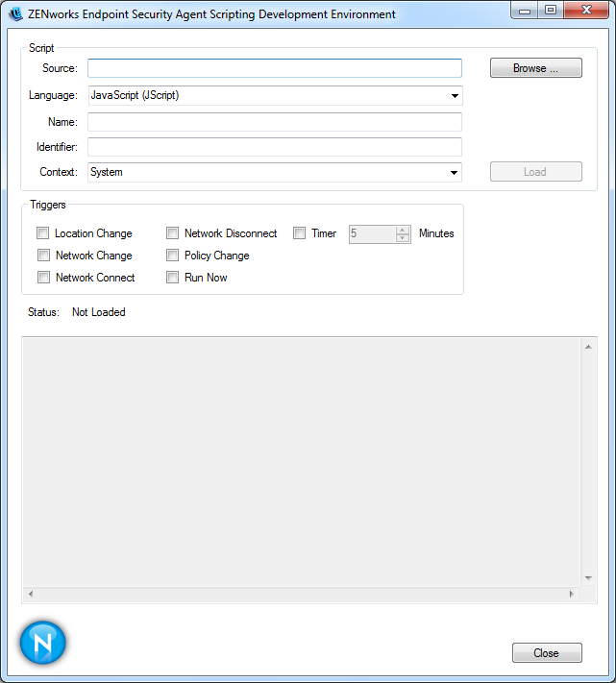Screen dimensions: 616x683
Task: Click the Browse ... button
Action: pyautogui.click(x=536, y=68)
